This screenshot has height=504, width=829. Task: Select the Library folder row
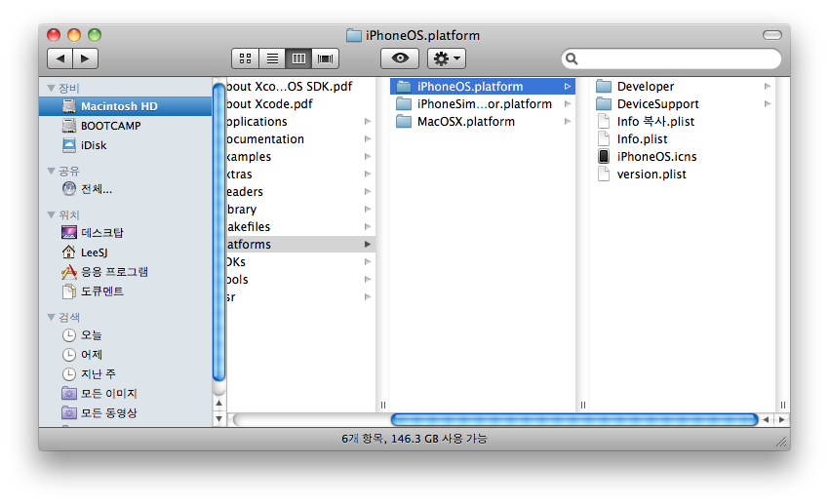click(x=300, y=210)
